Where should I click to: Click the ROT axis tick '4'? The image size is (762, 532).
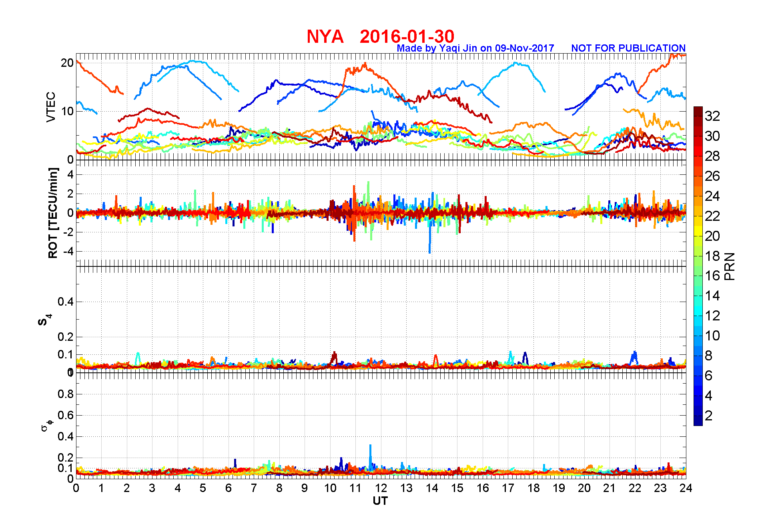tap(71, 174)
